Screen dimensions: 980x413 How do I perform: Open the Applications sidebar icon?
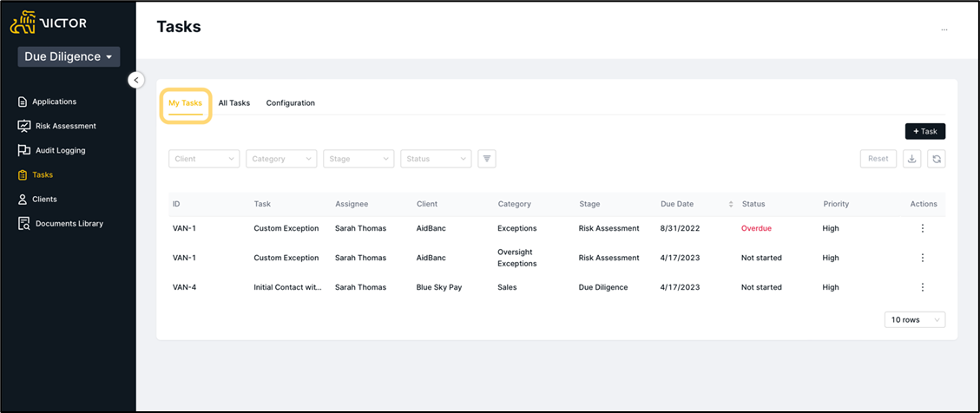click(x=23, y=102)
